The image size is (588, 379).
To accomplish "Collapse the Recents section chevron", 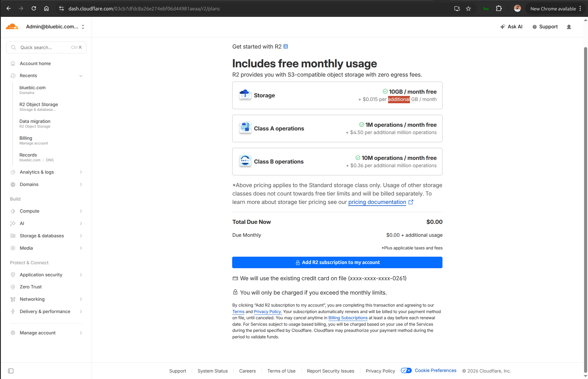I will click(81, 76).
